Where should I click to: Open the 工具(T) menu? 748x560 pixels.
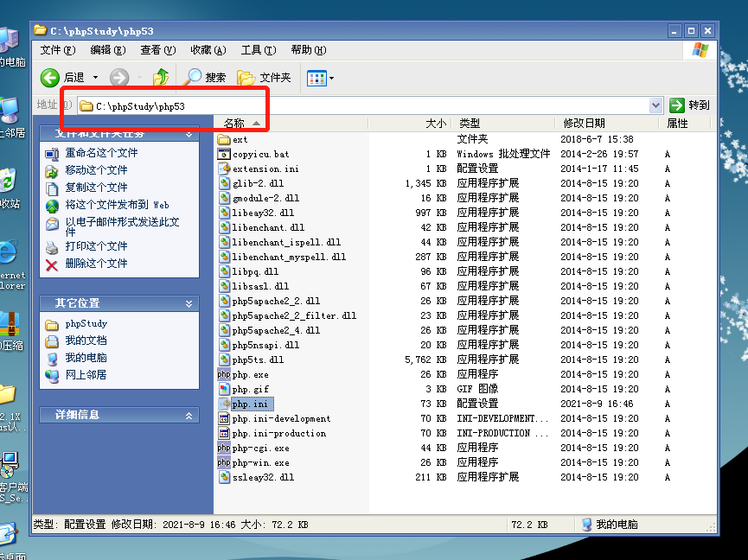tap(259, 50)
